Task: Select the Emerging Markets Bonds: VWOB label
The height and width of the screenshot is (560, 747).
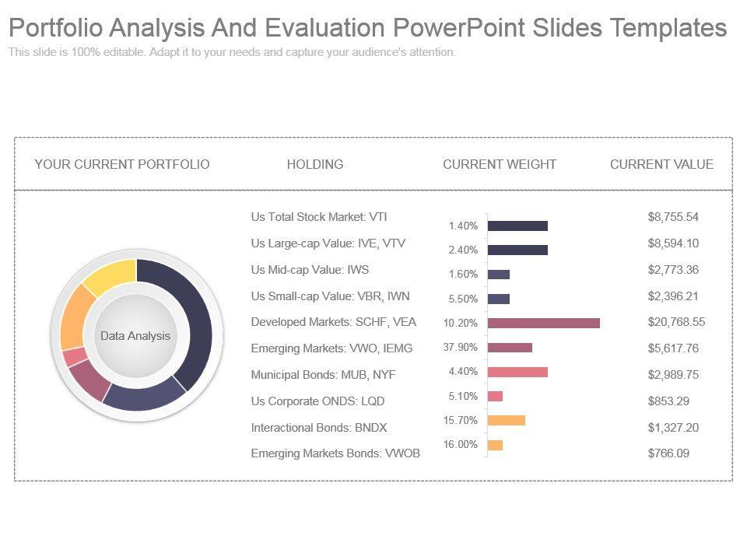Action: [x=335, y=453]
